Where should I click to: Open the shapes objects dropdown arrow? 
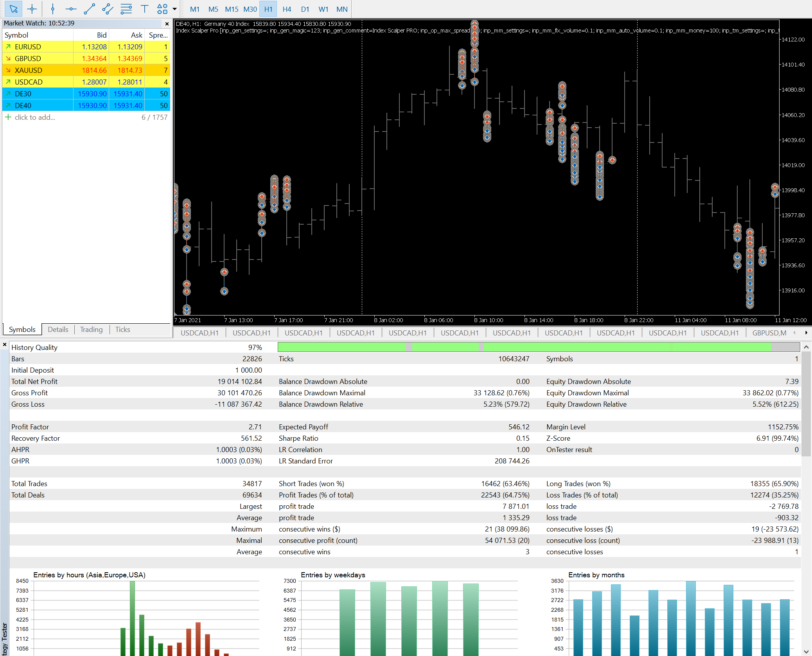pyautogui.click(x=174, y=9)
